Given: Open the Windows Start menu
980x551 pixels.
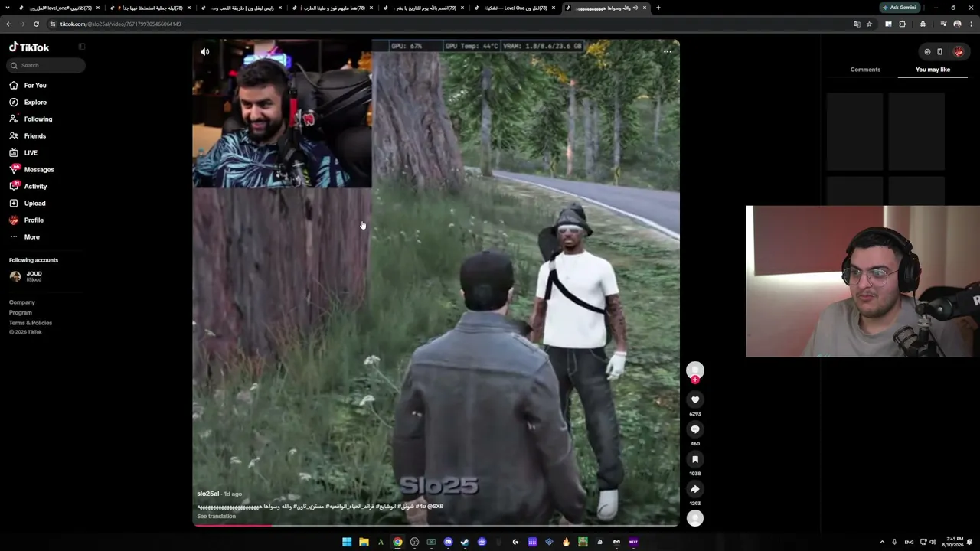Looking at the screenshot, I should tap(347, 542).
